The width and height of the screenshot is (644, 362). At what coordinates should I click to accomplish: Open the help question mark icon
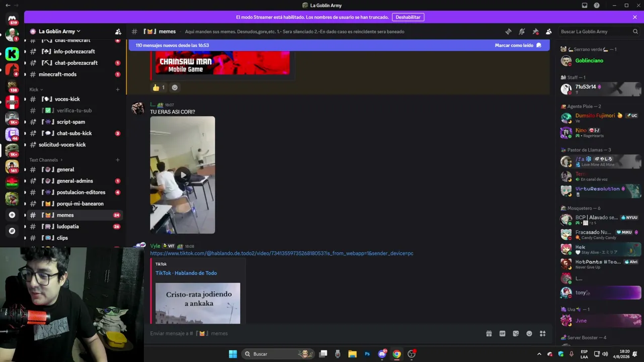pos(597,6)
